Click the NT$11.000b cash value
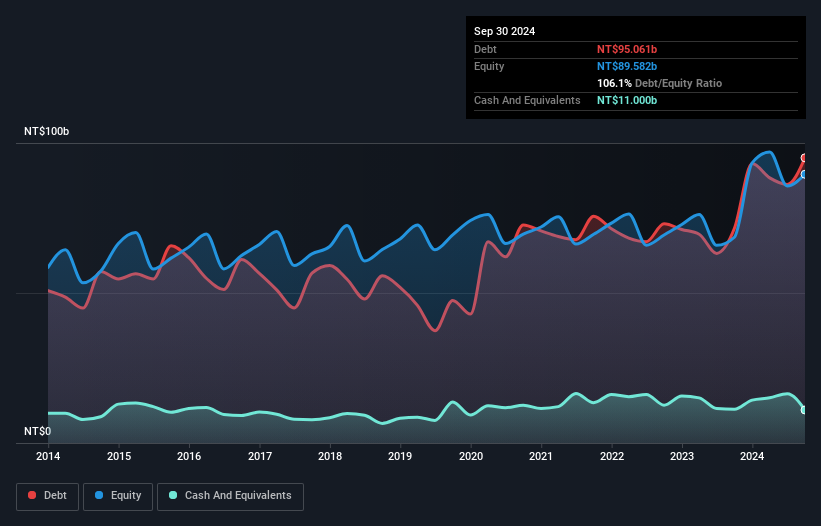The width and height of the screenshot is (821, 526). coord(627,100)
